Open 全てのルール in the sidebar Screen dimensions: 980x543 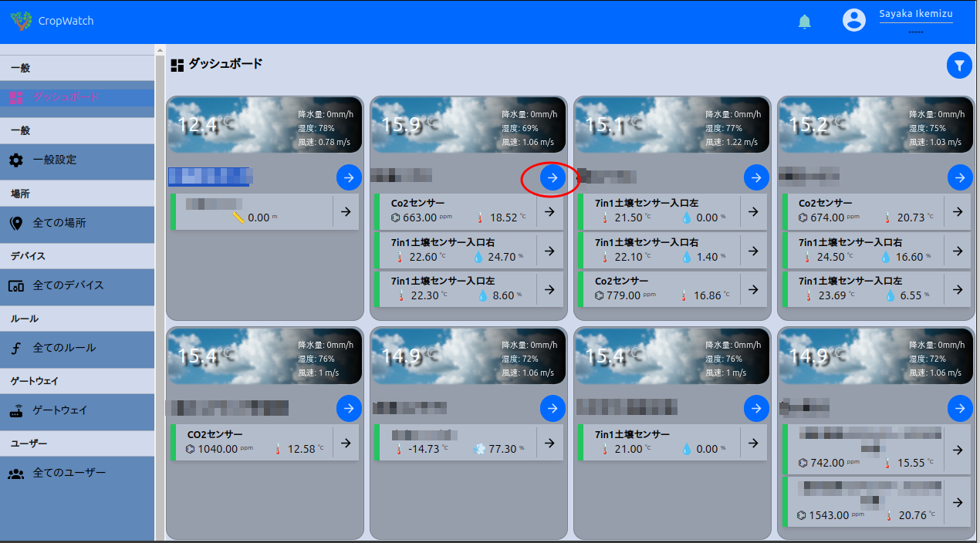(64, 348)
